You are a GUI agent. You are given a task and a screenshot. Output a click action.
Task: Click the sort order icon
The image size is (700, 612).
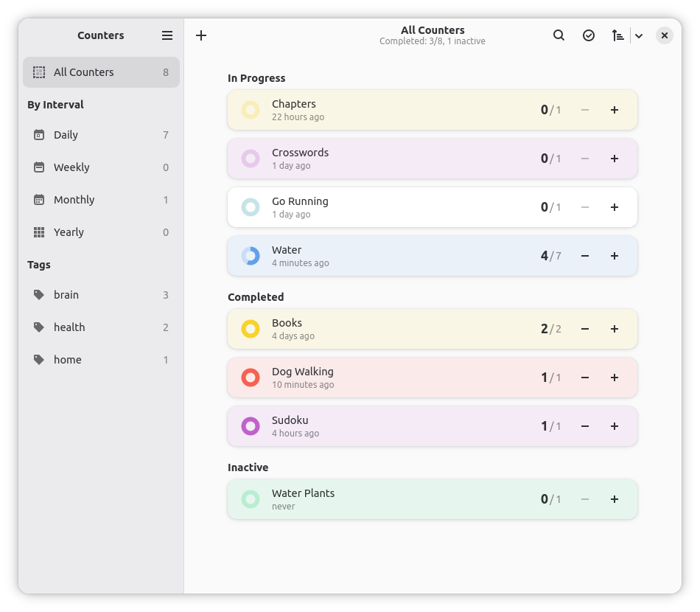coord(617,35)
